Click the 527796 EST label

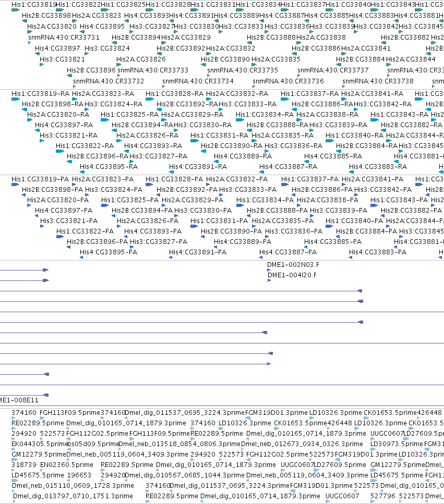coord(383,496)
